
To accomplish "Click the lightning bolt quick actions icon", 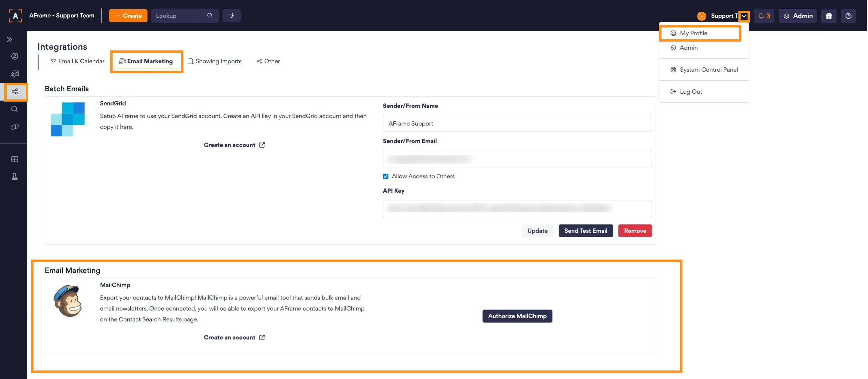I will pyautogui.click(x=231, y=15).
